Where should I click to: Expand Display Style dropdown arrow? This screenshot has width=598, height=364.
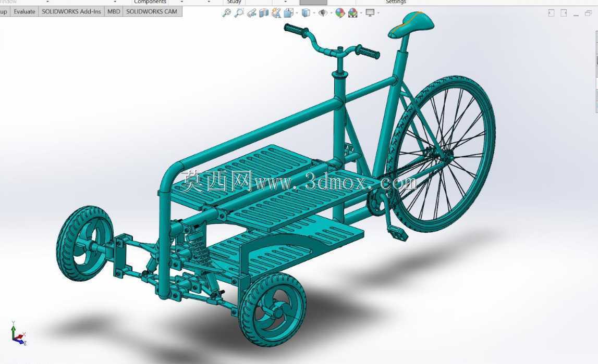click(314, 14)
